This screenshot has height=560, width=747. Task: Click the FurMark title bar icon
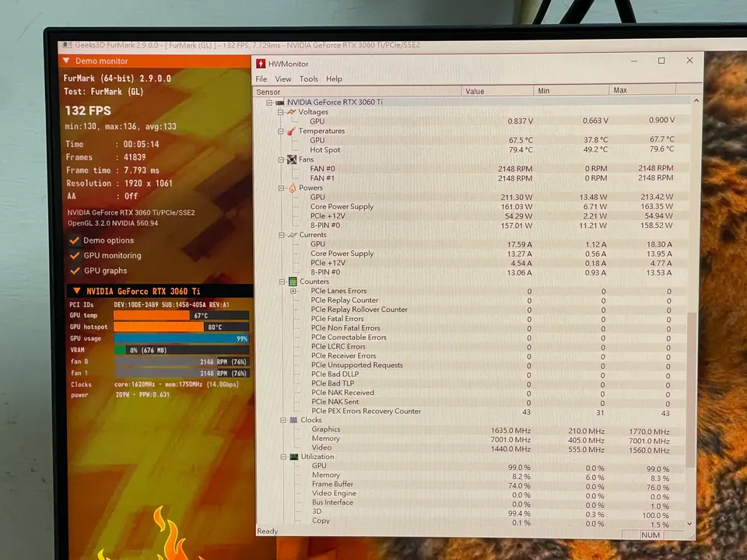pos(68,45)
